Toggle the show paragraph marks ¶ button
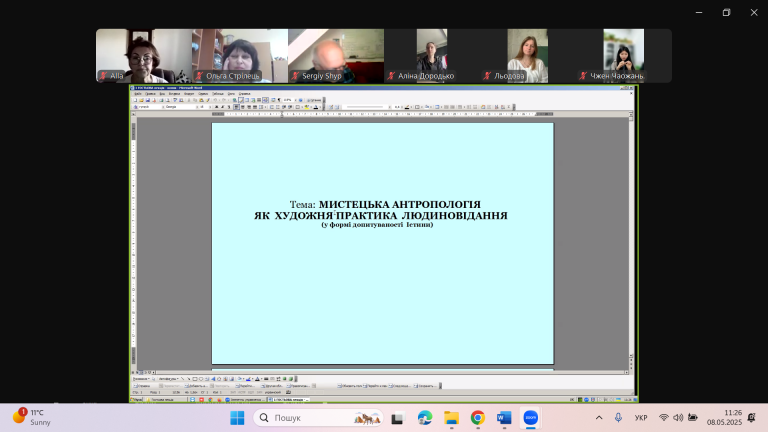Viewport: 768px width, 432px height. point(279,100)
